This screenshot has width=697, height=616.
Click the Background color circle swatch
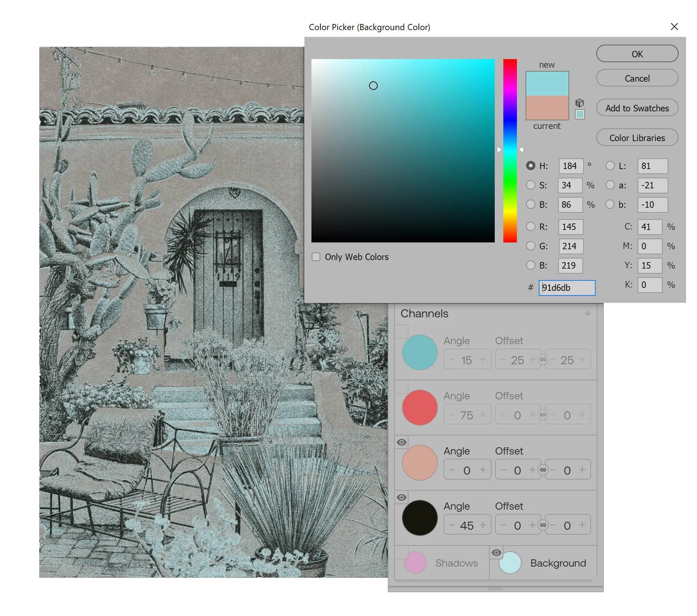pyautogui.click(x=510, y=563)
